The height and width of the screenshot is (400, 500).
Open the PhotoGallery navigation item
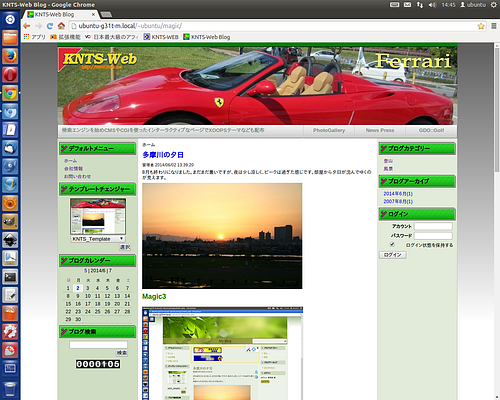(329, 130)
